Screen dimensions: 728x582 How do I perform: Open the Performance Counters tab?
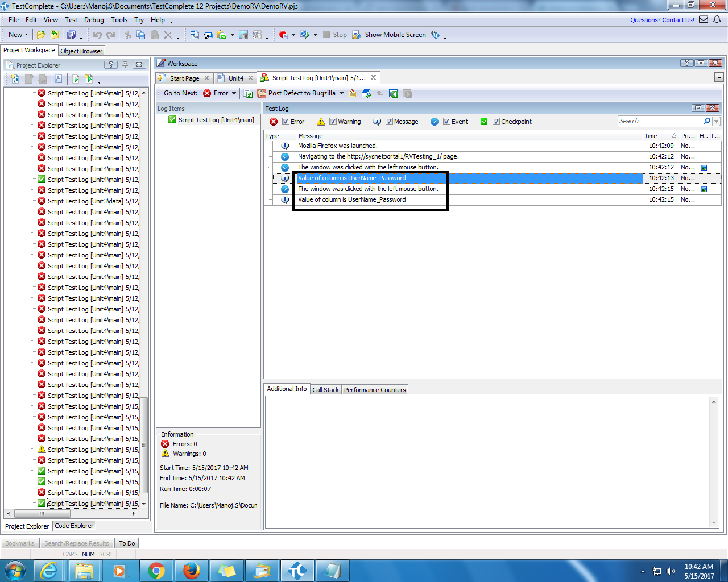[375, 390]
